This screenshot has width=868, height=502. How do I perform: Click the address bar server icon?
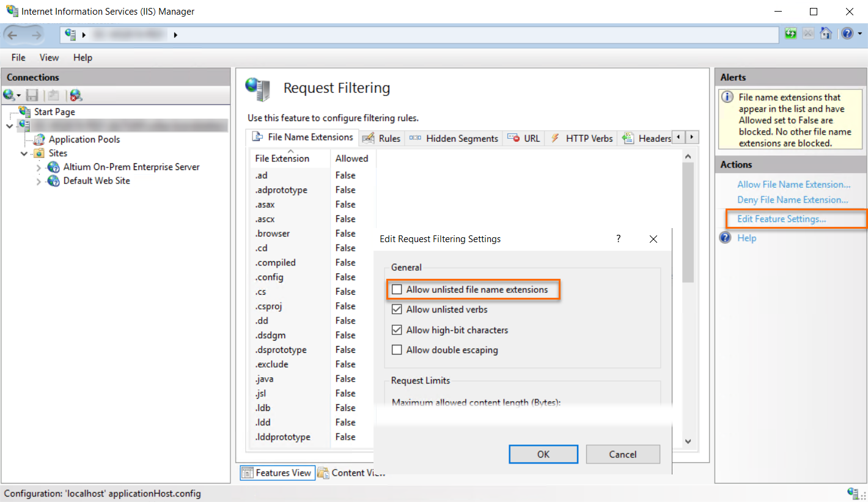[x=70, y=35]
